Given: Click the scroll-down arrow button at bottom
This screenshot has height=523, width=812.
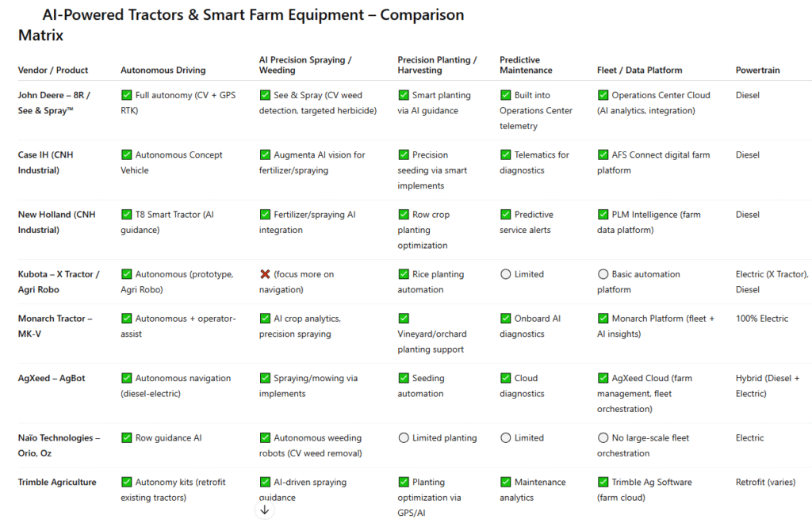Looking at the screenshot, I should (265, 510).
